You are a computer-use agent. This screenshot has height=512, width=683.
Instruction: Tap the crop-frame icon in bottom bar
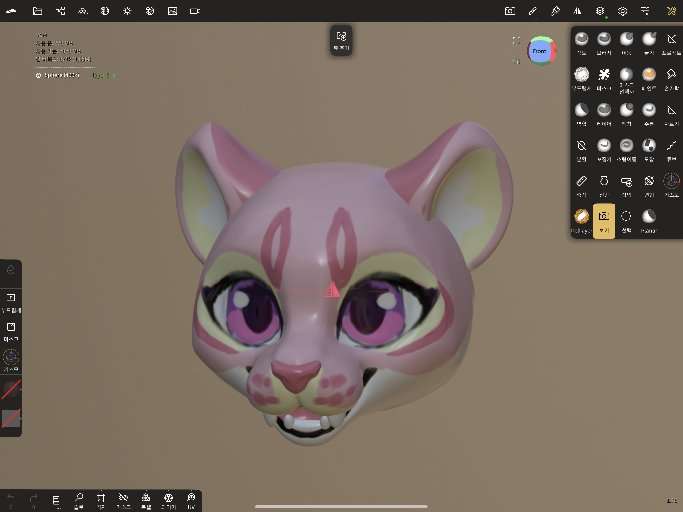101,500
